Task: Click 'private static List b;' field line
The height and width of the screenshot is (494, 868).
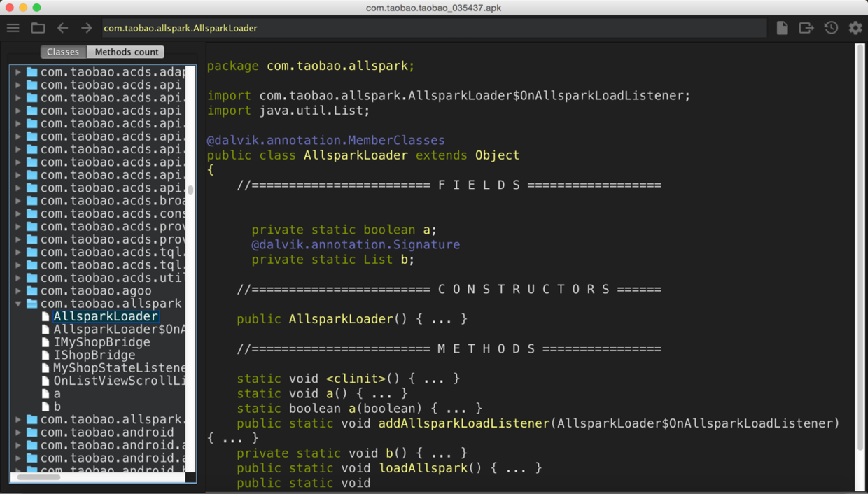Action: tap(333, 260)
